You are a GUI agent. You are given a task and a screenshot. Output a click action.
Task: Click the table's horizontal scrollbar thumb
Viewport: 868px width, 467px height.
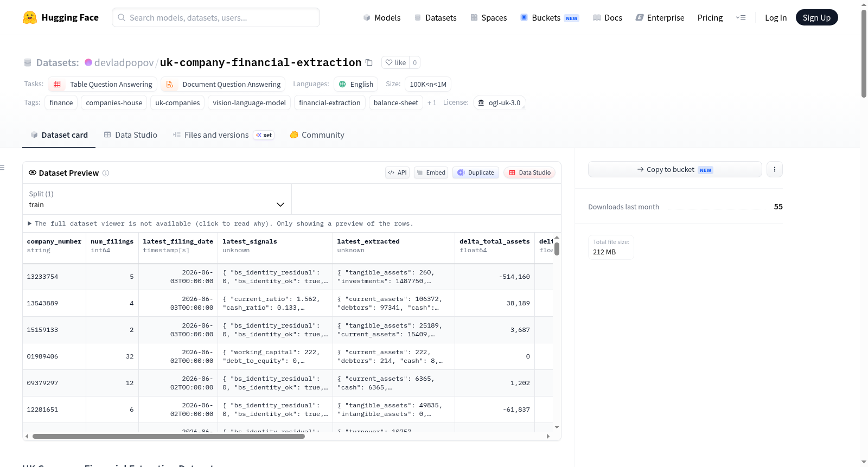click(168, 436)
